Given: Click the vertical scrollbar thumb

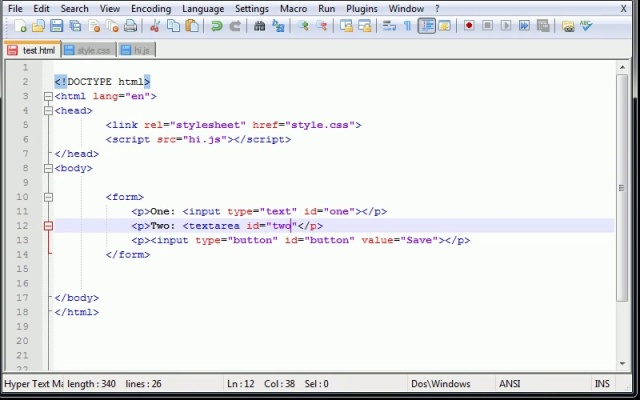Looking at the screenshot, I should click(x=622, y=188).
